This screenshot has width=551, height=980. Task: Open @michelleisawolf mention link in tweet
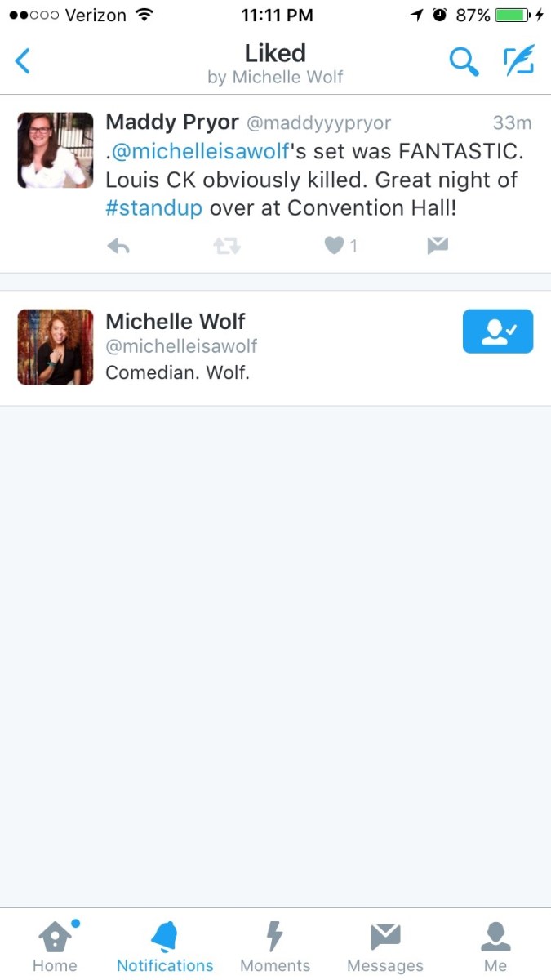pyautogui.click(x=201, y=152)
